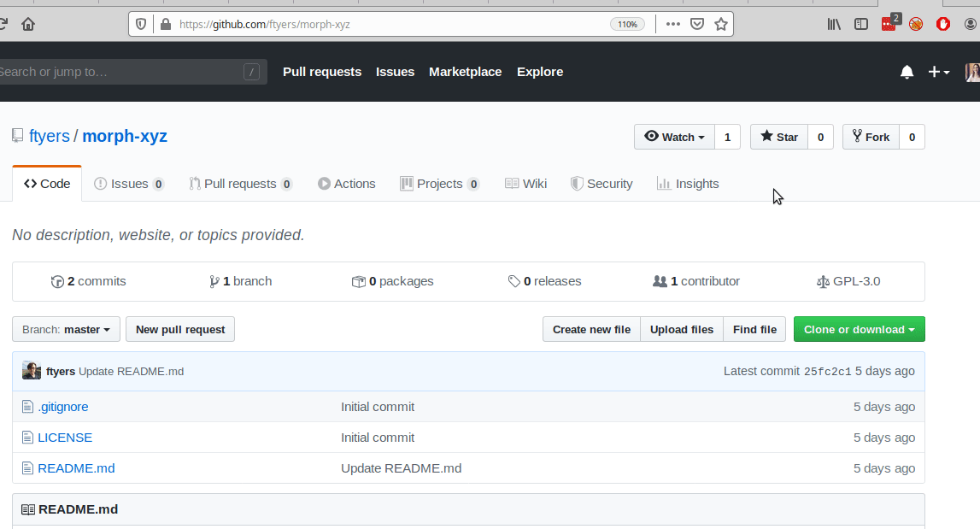This screenshot has height=529, width=980.
Task: Click the watchers count 1
Action: tap(727, 137)
